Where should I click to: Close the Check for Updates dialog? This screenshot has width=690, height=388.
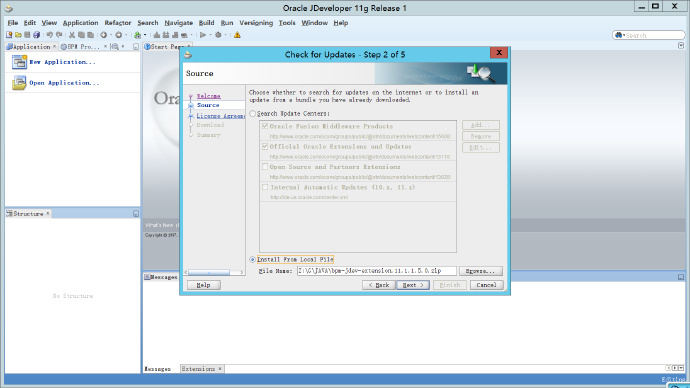point(499,53)
